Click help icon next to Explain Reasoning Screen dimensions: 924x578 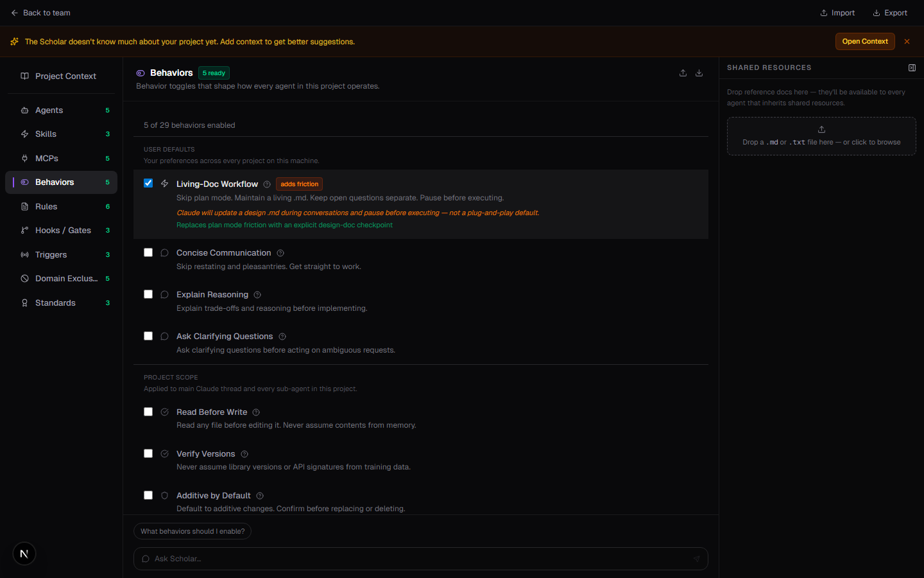tap(257, 295)
